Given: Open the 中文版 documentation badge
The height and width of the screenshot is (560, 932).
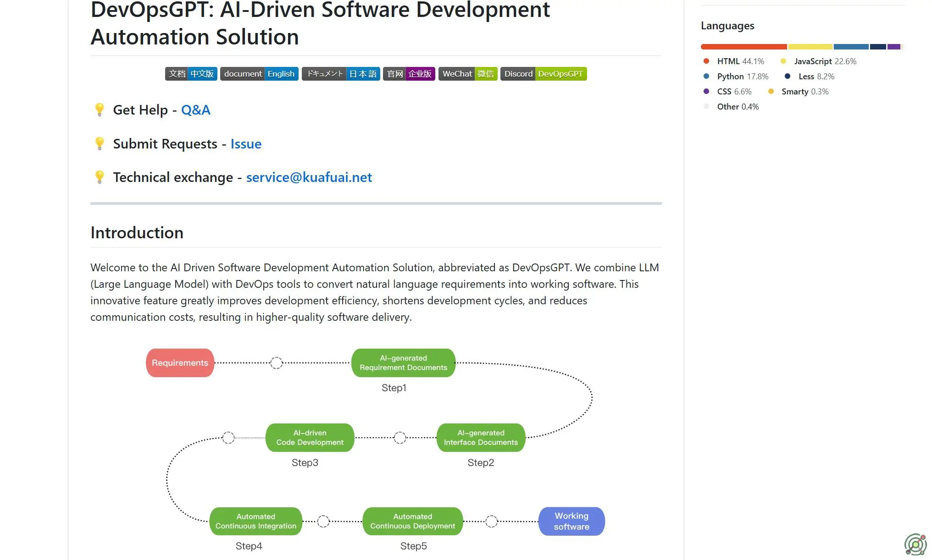Looking at the screenshot, I should pyautogui.click(x=191, y=74).
